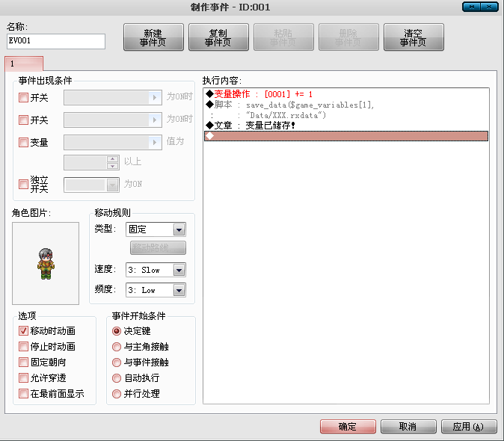Select 并行处理 trigger radio button
Screen dimensions: 504x441
point(117,394)
